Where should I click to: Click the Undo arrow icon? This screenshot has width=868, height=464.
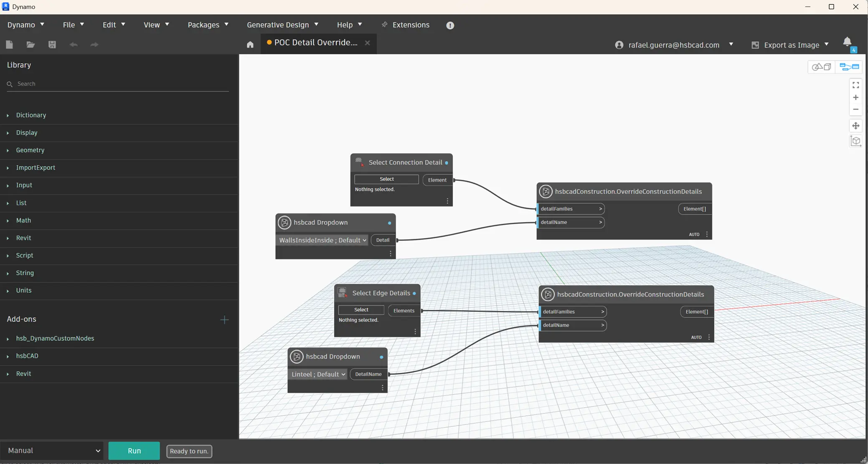(74, 45)
